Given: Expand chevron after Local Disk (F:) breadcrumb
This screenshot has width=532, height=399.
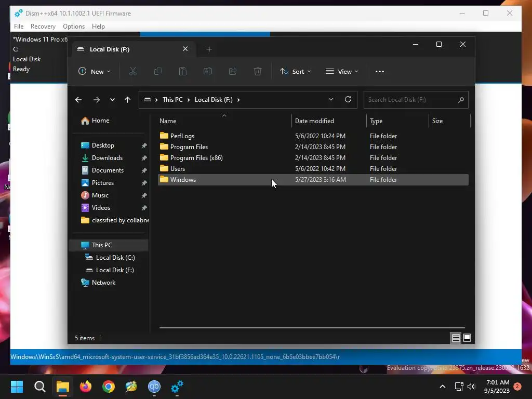Looking at the screenshot, I should pyautogui.click(x=238, y=100).
